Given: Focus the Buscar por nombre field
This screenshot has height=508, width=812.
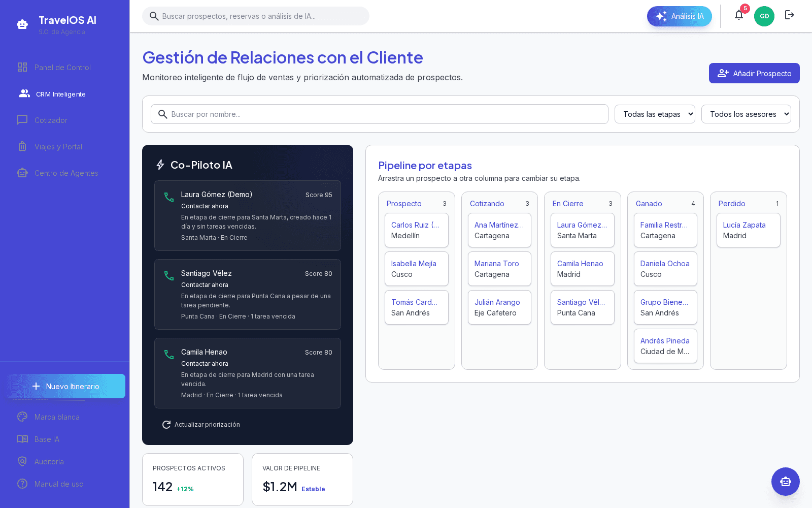Looking at the screenshot, I should [x=380, y=114].
